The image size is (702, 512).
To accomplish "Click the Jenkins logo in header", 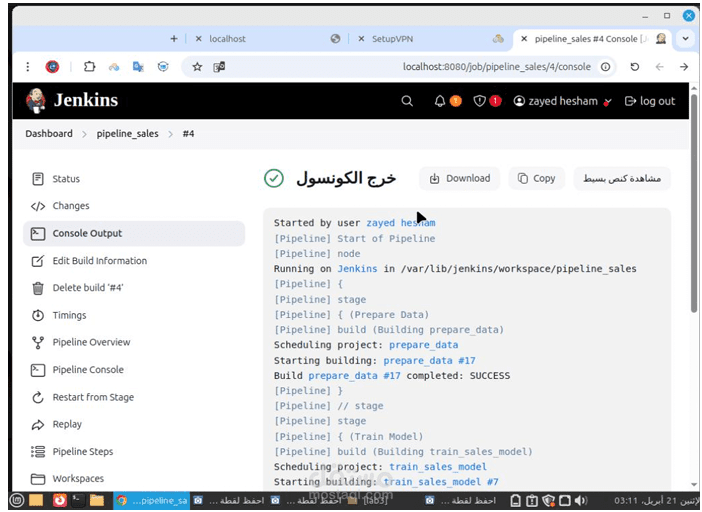I will 72,100.
